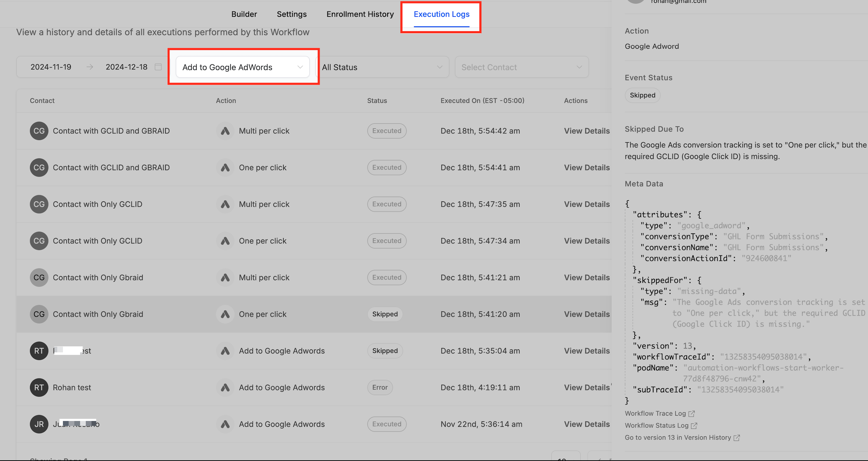Click CG avatar of skipped Gbraid contact

39,314
